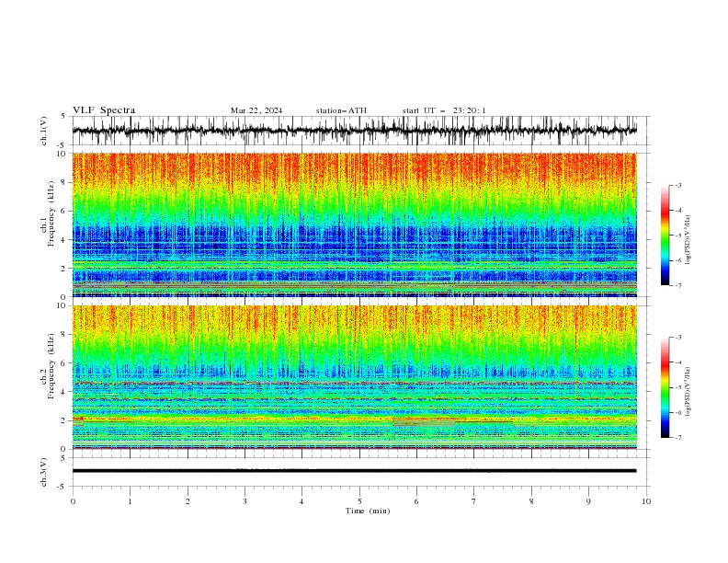The height and width of the screenshot is (563, 728).
Task: Click the "2" kHz tick of ch.1 spectrogram
Action: click(x=65, y=268)
